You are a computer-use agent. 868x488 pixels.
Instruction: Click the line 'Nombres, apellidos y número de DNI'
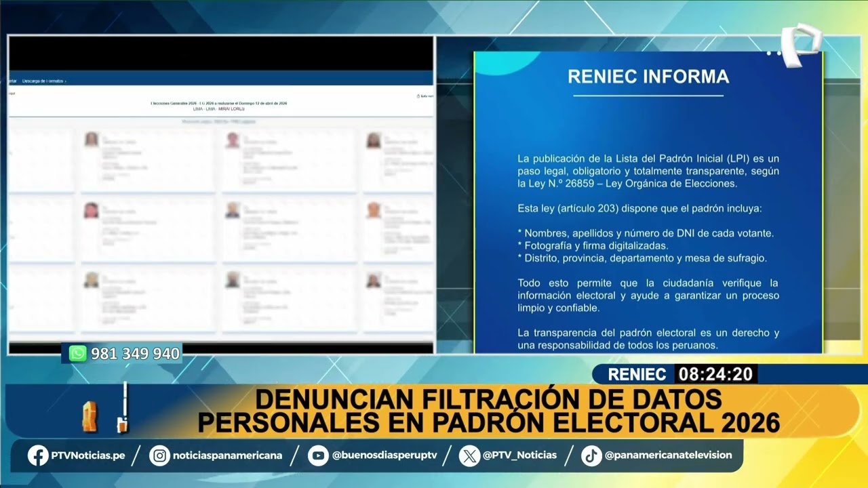646,233
